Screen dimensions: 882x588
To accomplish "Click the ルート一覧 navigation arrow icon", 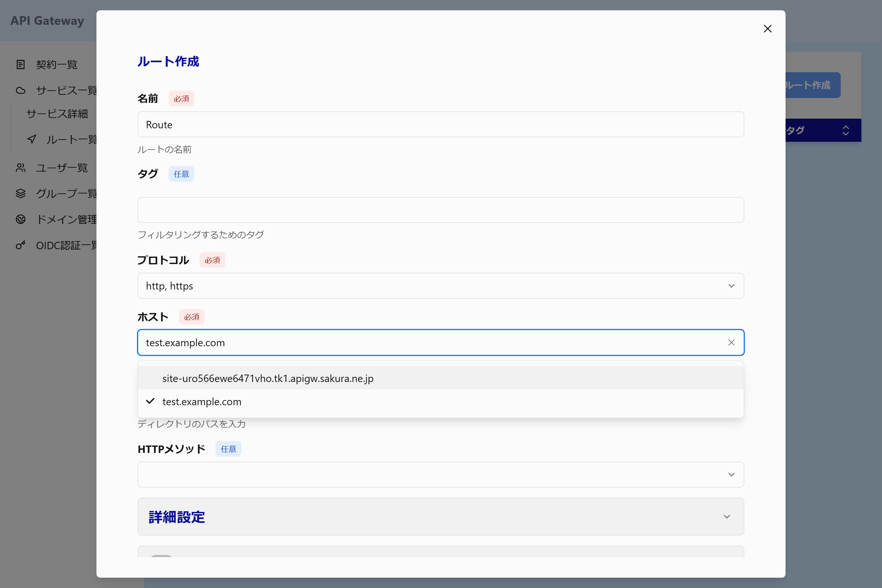I will coord(32,139).
